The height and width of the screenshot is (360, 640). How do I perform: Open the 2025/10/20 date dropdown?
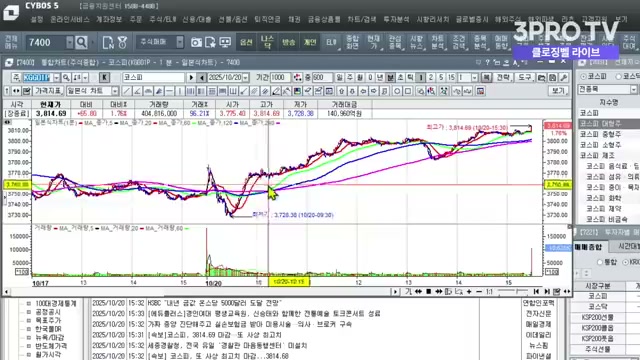(245, 78)
